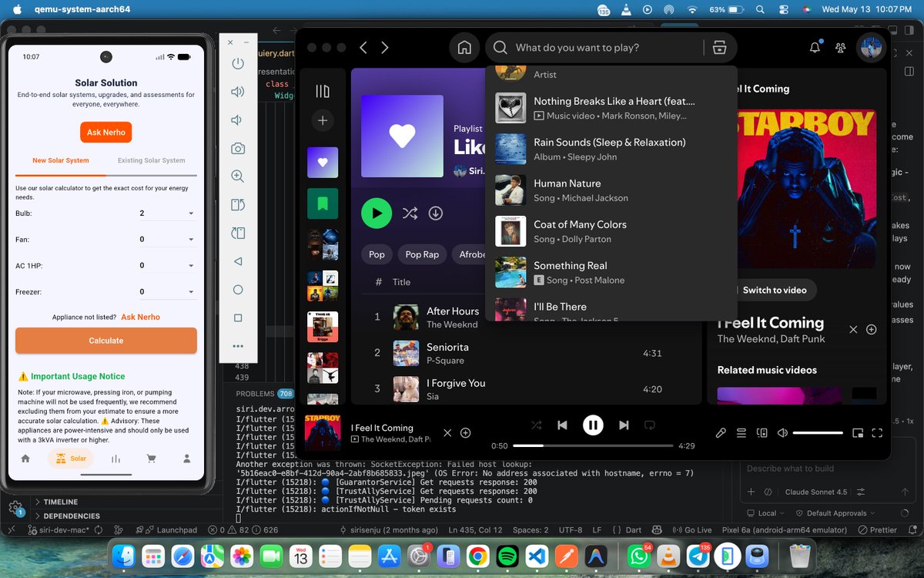The height and width of the screenshot is (578, 924).
Task: Open Fan quantity dropdown
Action: pyautogui.click(x=167, y=240)
